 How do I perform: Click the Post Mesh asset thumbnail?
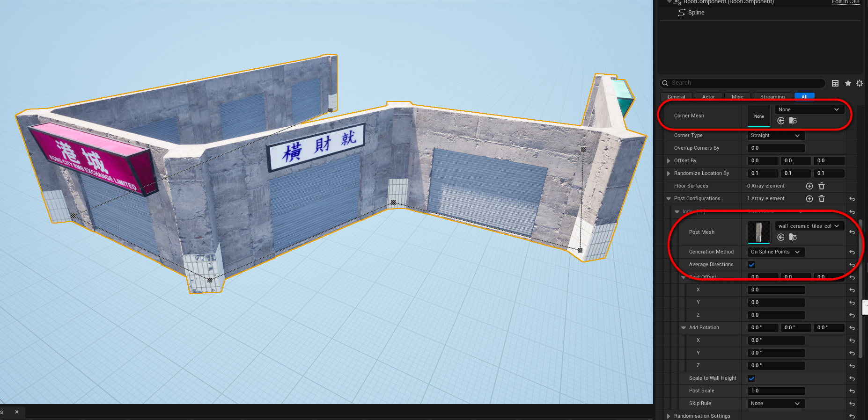759,232
